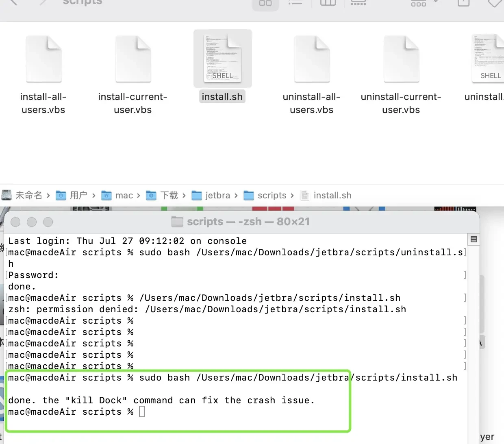Click the Terminal scrollback marker icon at top right

pos(474,239)
